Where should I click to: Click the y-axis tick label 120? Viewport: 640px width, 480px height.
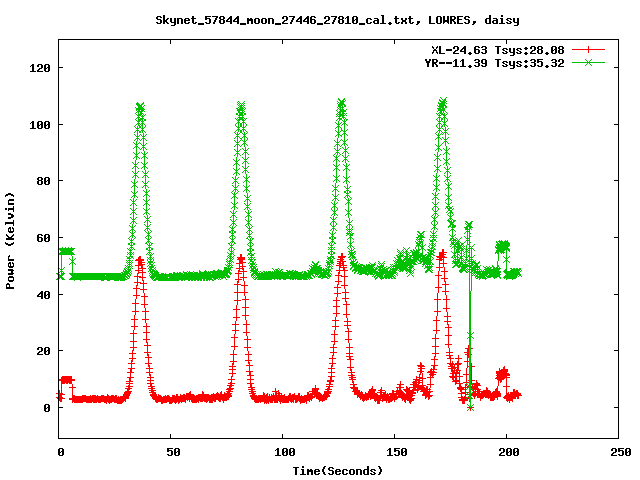point(40,68)
